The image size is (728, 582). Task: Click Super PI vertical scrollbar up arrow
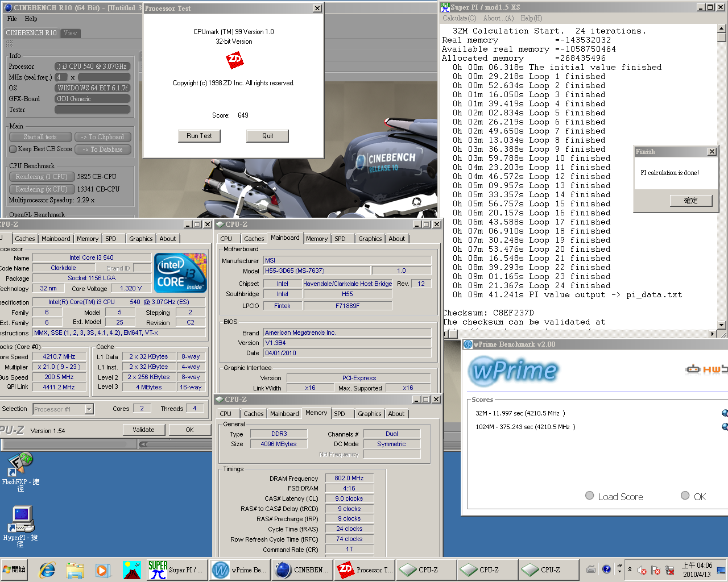click(722, 28)
